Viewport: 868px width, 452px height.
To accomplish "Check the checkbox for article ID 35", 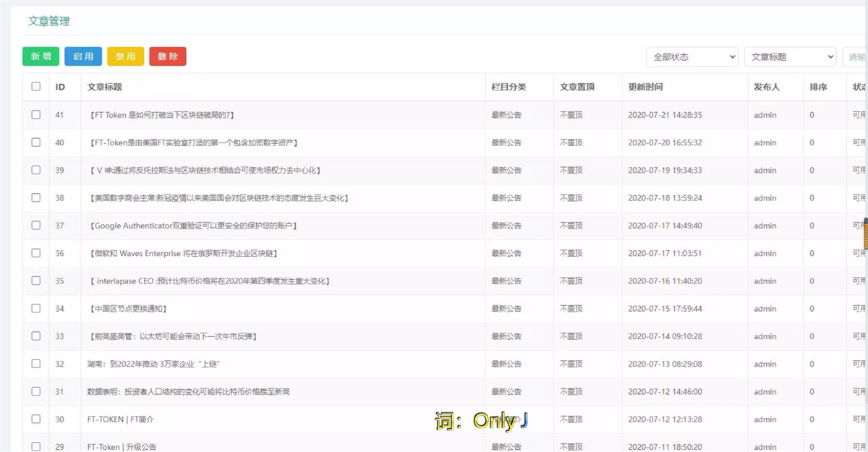I will coord(34,281).
